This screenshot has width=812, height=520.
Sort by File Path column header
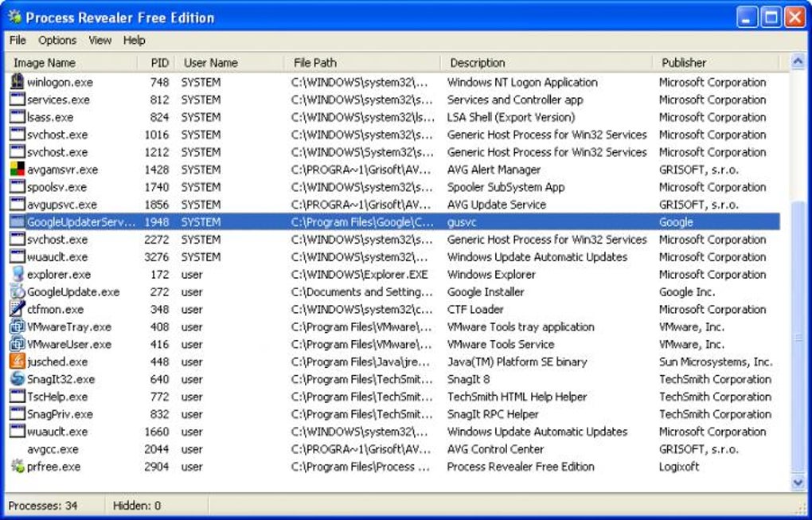click(362, 63)
